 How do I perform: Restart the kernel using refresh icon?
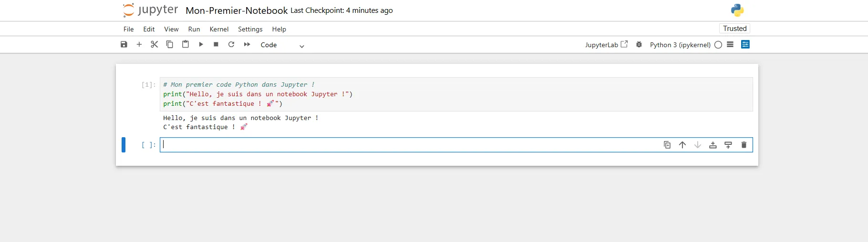pos(231,44)
